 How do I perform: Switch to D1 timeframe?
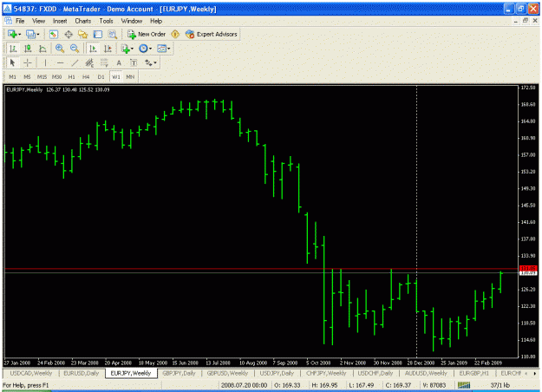point(101,76)
